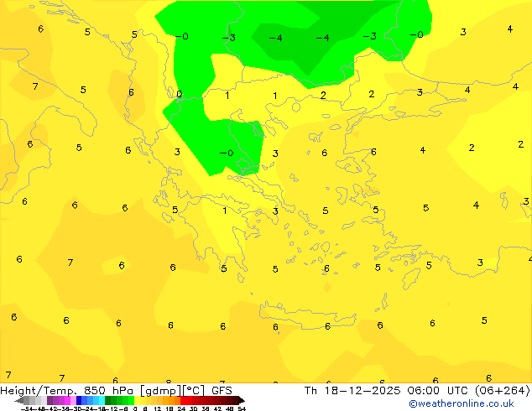The height and width of the screenshot is (411, 532).
Task: Click the -3 label left of the -4 values
Action: pyautogui.click(x=229, y=37)
